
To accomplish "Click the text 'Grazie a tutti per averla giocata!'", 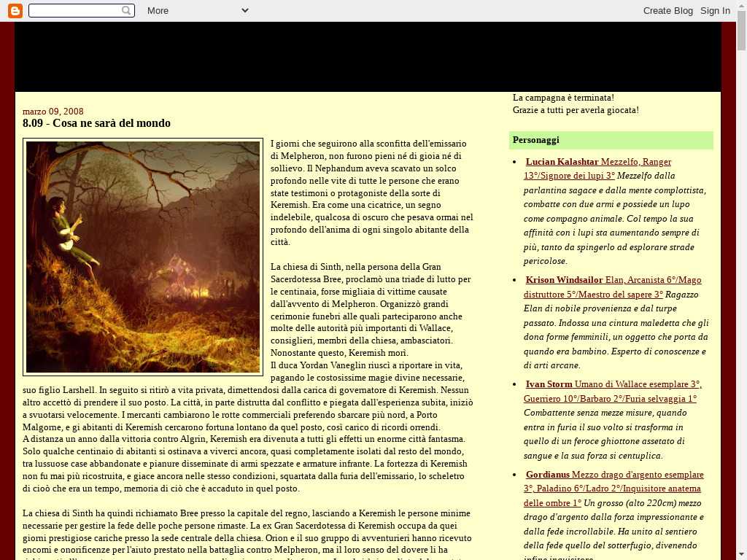I will tap(576, 110).
